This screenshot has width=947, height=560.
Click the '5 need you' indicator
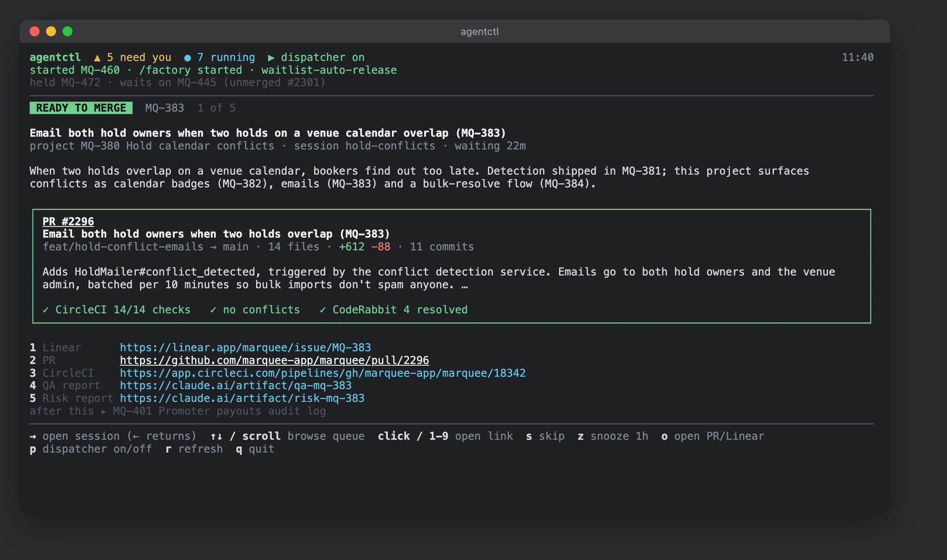pos(132,57)
